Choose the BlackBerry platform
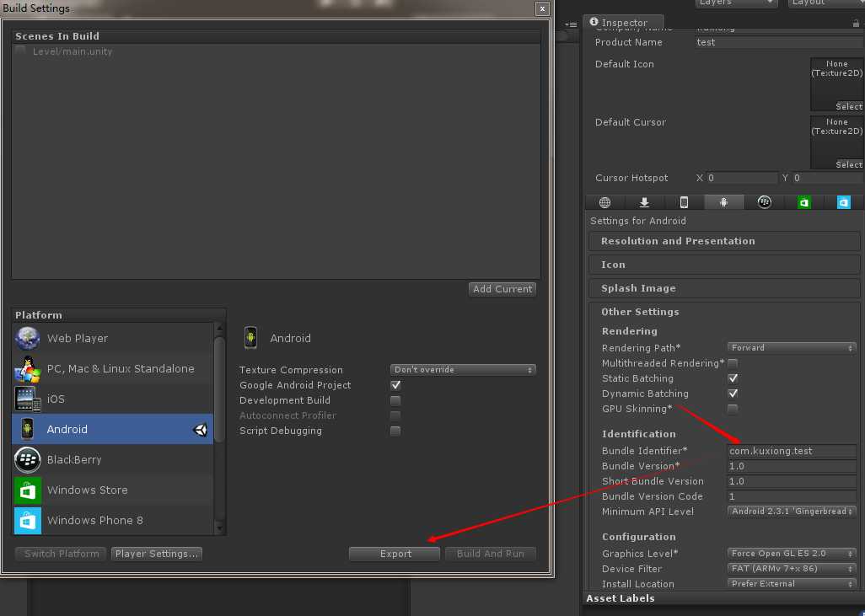The image size is (865, 616). pos(112,459)
